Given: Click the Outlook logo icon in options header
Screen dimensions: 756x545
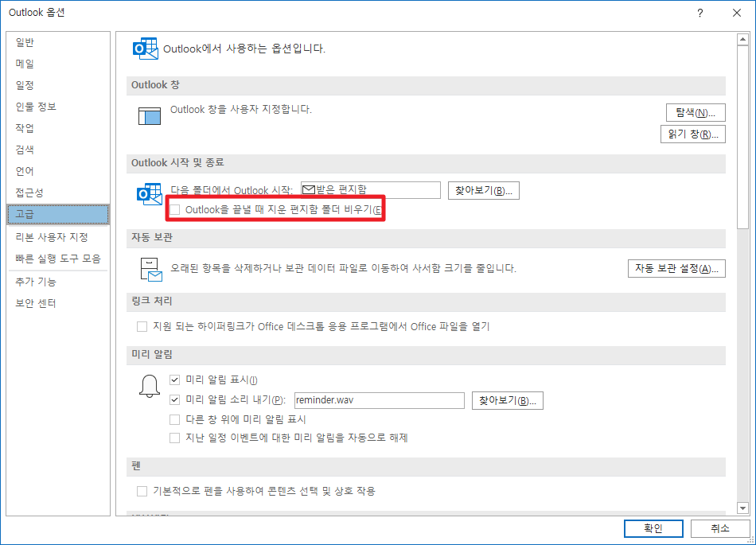Looking at the screenshot, I should click(x=145, y=49).
